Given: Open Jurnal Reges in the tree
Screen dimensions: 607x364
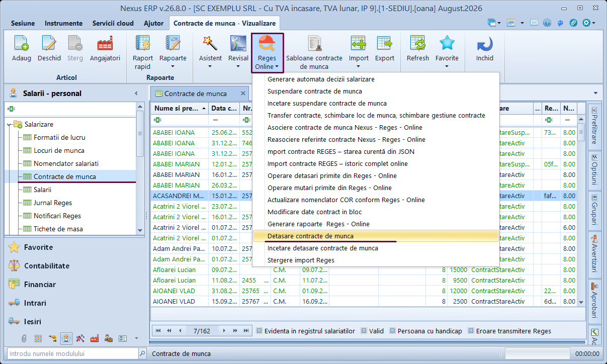Looking at the screenshot, I should (x=53, y=203).
